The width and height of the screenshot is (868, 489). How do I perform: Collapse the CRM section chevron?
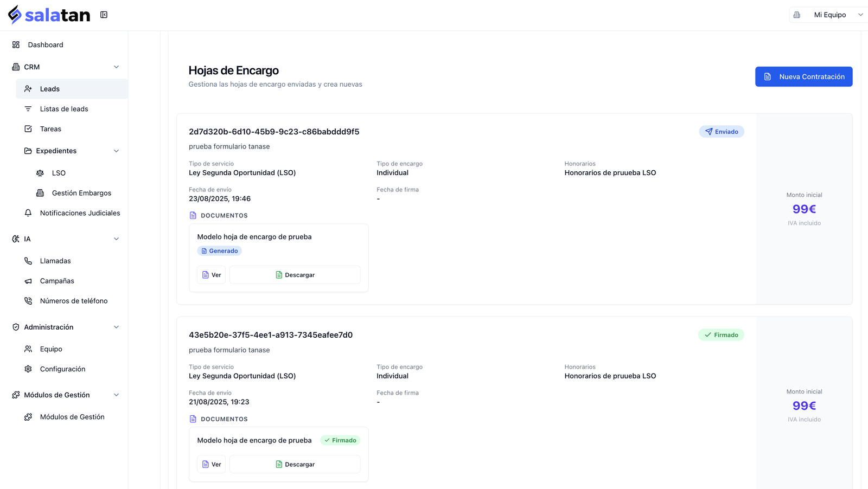(116, 67)
